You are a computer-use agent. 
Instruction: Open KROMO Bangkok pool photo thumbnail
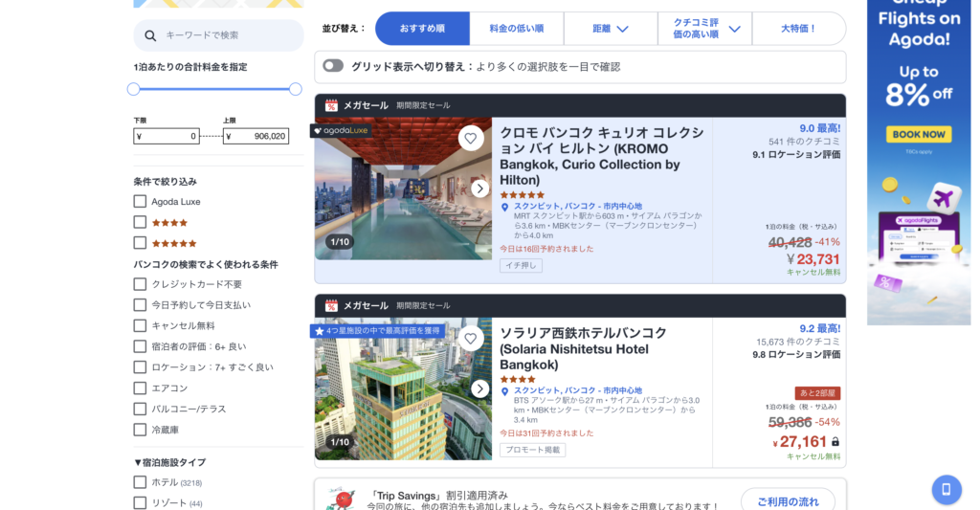coord(403,188)
